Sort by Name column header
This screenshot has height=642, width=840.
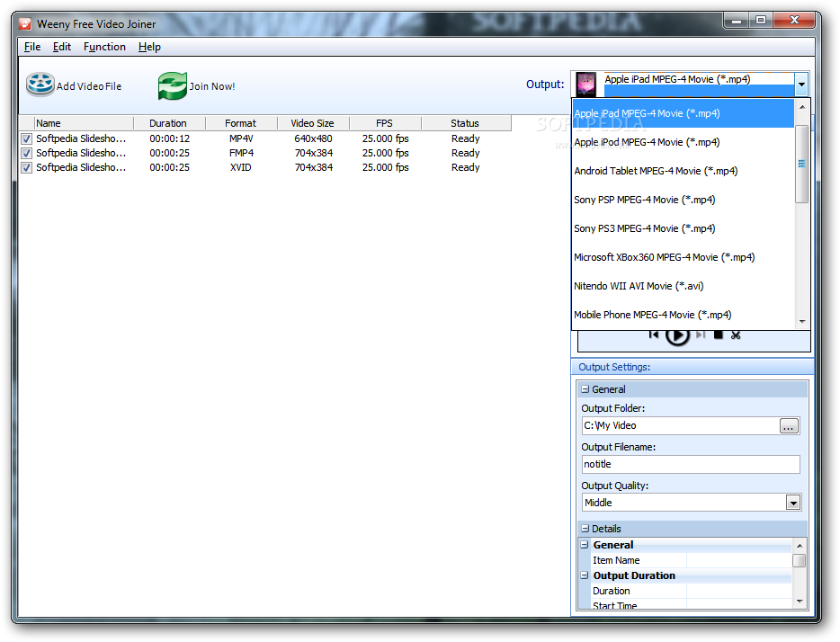[85, 123]
